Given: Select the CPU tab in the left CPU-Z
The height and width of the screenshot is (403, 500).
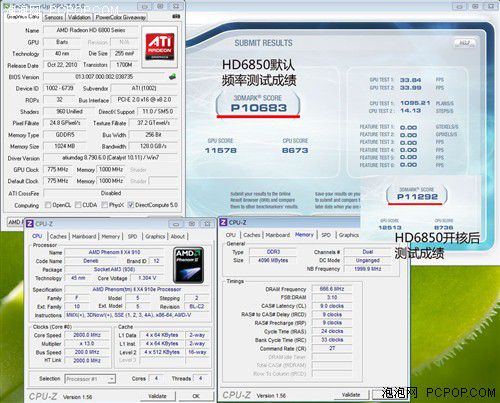Looking at the screenshot, I should coord(37,236).
